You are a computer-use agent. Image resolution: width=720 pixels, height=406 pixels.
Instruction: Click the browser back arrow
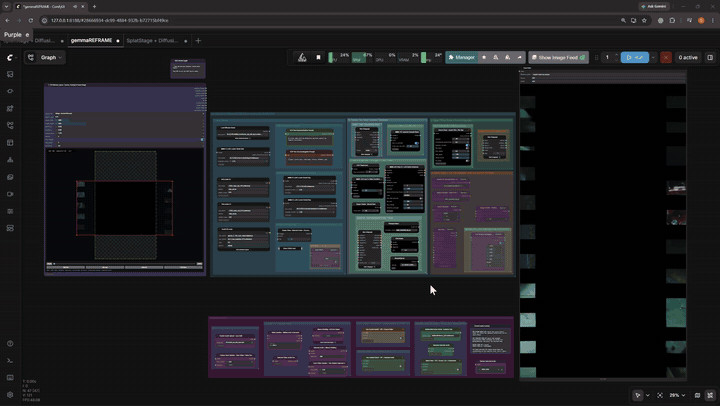click(7, 20)
